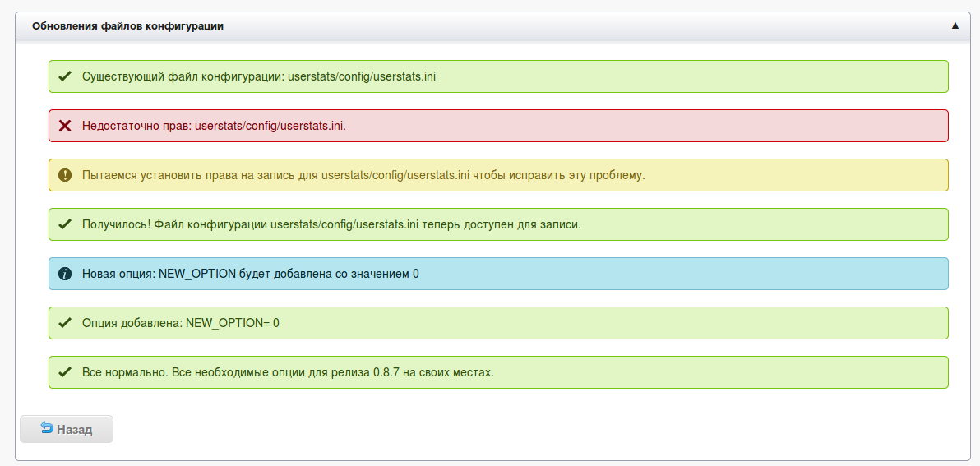Click the userstats.ini path in the red error
This screenshot has width=980, height=466.
point(270,126)
